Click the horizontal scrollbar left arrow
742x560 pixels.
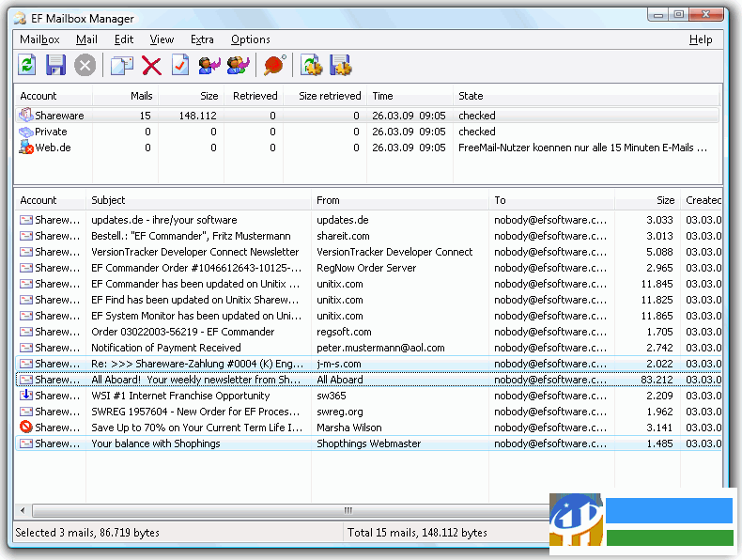click(x=23, y=510)
